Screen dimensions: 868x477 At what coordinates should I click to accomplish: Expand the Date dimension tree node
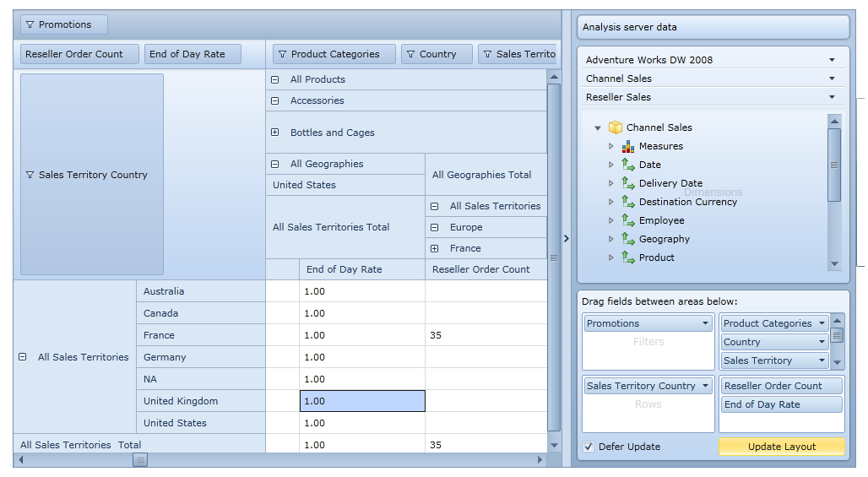(611, 165)
